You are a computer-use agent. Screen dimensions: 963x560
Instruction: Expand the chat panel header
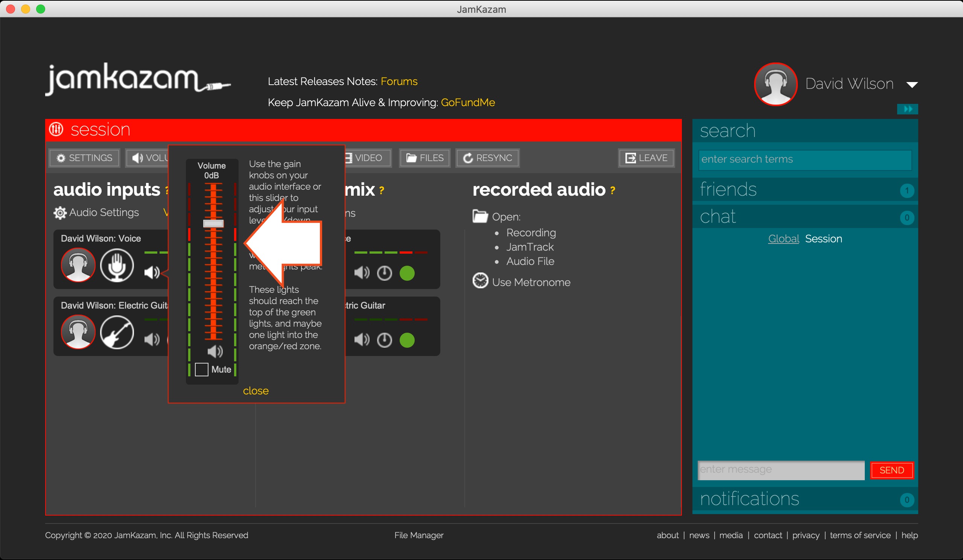[805, 217]
